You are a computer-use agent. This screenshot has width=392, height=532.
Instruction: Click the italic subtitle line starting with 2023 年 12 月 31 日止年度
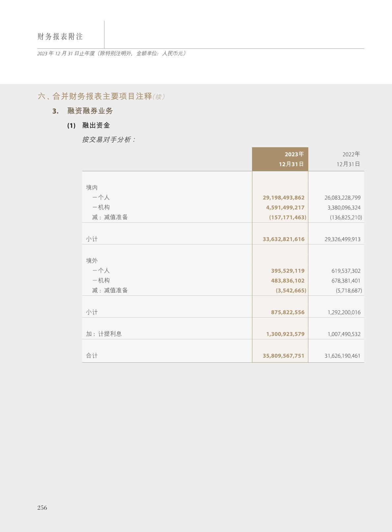click(x=111, y=53)
